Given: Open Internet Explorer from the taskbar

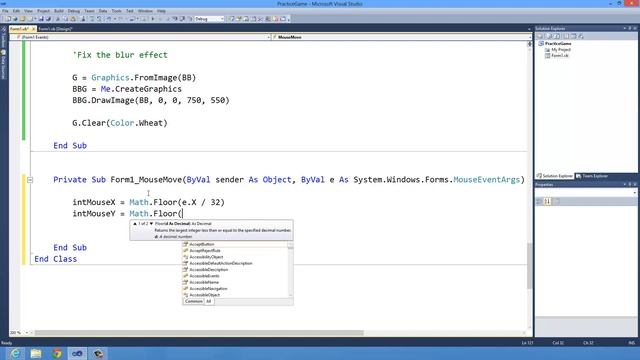Looking at the screenshot, I should click(x=15, y=353).
